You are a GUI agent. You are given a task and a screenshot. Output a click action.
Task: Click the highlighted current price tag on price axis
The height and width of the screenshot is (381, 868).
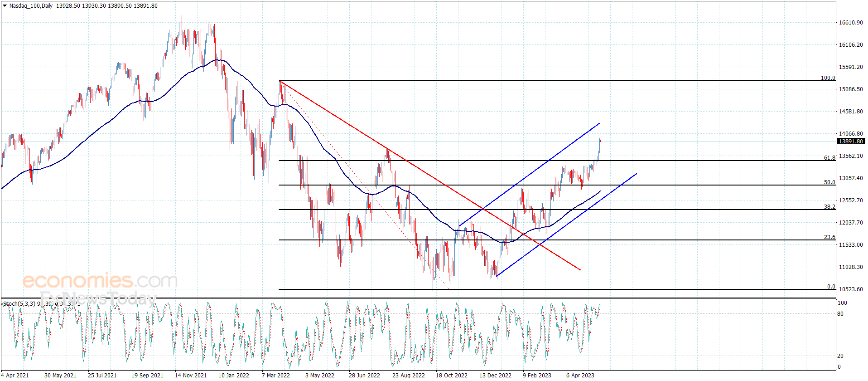[x=851, y=142]
